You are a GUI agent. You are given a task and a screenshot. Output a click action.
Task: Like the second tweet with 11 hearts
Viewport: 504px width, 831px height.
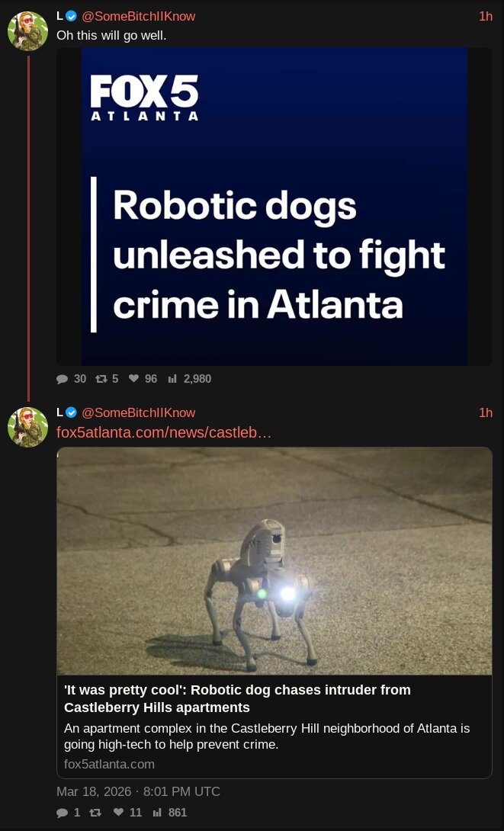click(119, 812)
